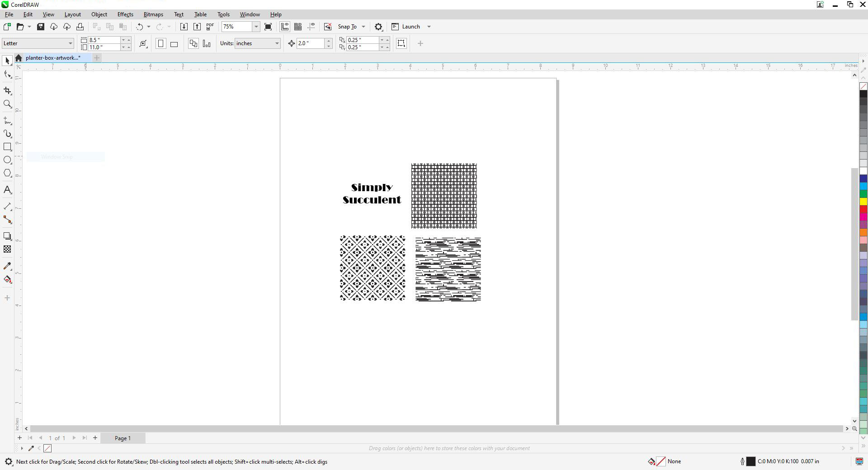
Task: Expand the Snap To dropdown
Action: click(363, 27)
